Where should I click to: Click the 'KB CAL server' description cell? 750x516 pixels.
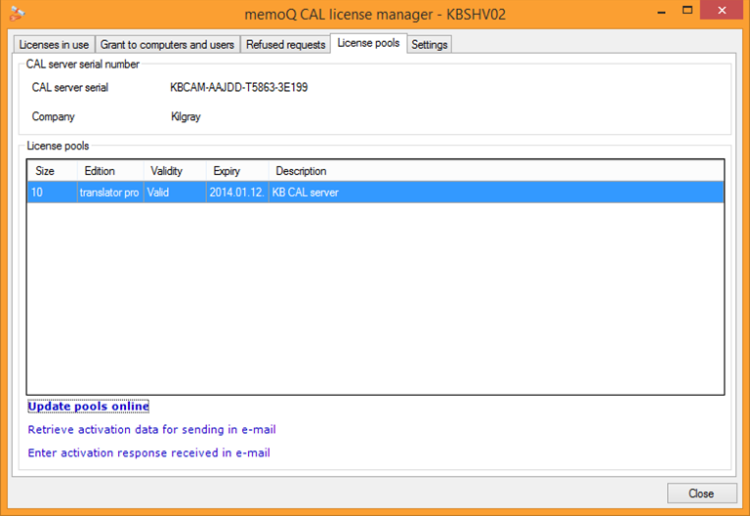pyautogui.click(x=496, y=192)
